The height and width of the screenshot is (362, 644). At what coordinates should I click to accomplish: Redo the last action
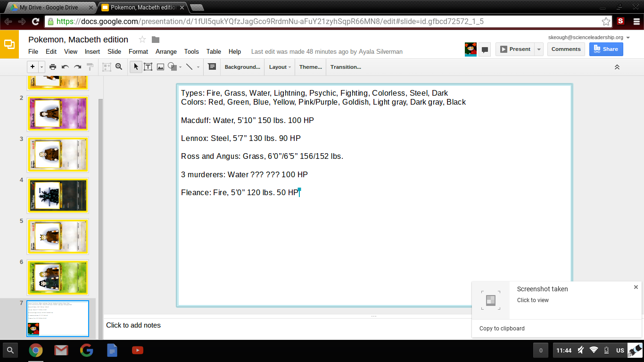(x=77, y=67)
